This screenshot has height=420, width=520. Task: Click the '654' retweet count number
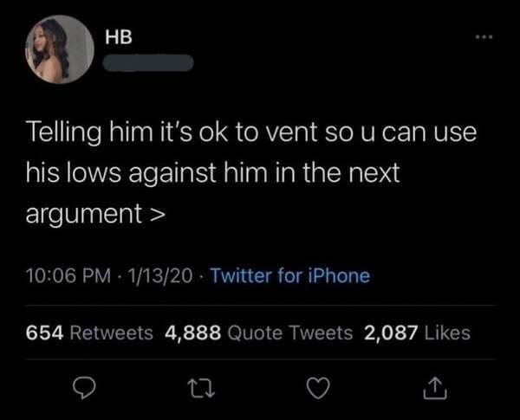pos(45,333)
